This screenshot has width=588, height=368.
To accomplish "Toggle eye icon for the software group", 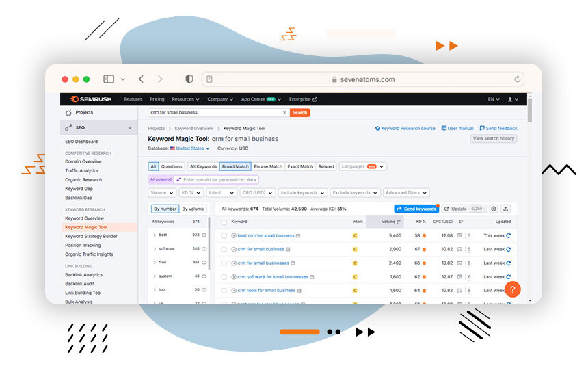I will coord(204,249).
